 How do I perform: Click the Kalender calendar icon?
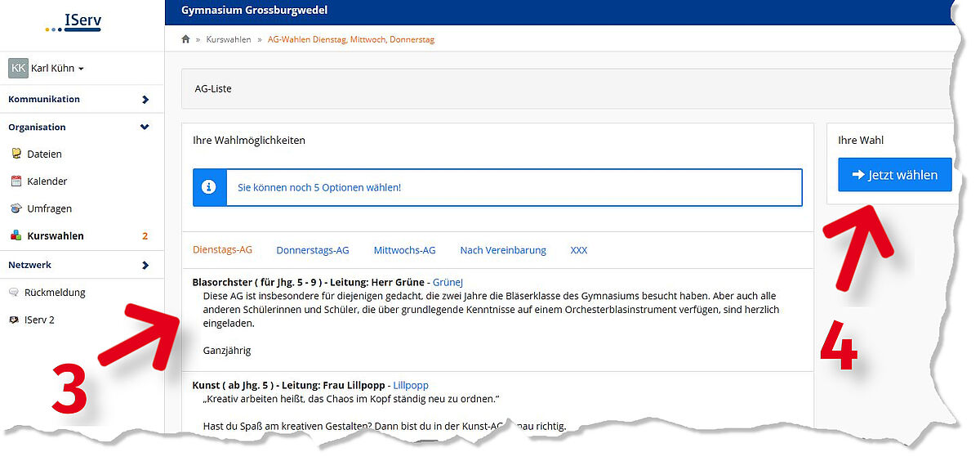click(16, 181)
